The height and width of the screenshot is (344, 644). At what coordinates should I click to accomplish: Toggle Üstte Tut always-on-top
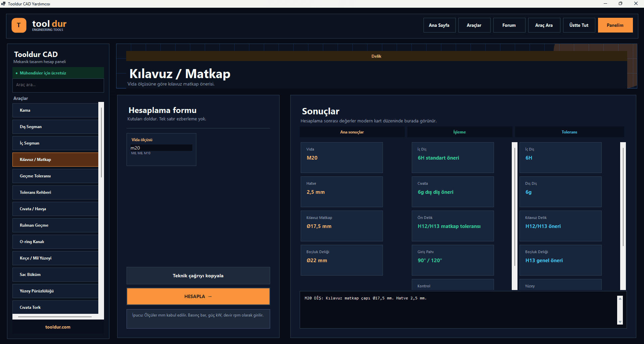pos(579,25)
